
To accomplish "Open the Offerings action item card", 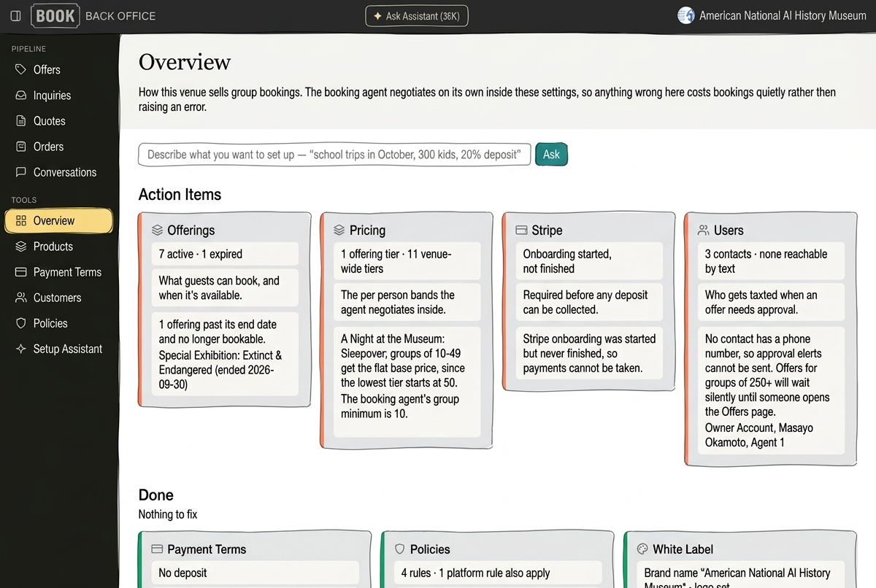I will coord(225,309).
